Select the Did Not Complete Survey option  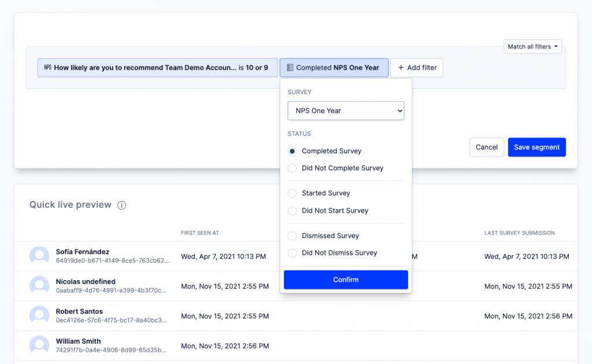292,168
